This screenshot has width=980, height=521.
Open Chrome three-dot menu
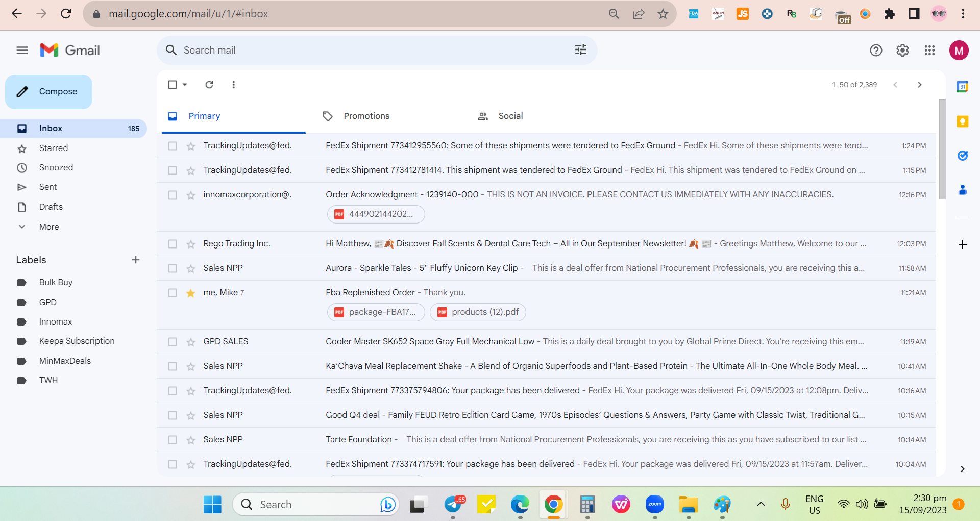[963, 14]
